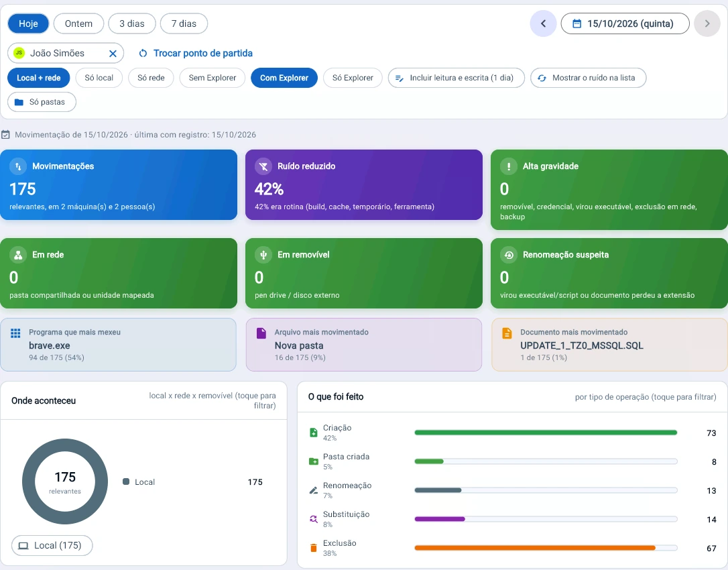The width and height of the screenshot is (728, 570).
Task: Click the Em rede network icon
Action: click(x=18, y=255)
